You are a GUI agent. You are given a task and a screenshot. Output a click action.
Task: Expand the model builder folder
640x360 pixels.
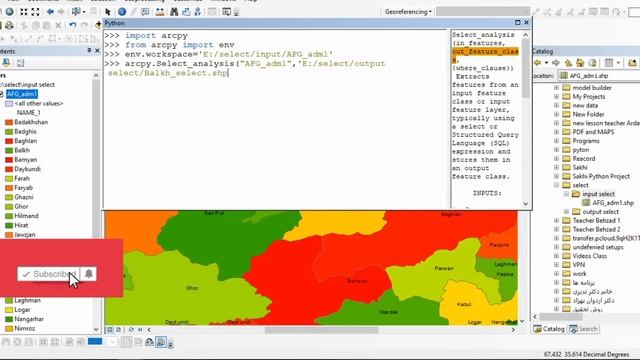click(x=556, y=88)
